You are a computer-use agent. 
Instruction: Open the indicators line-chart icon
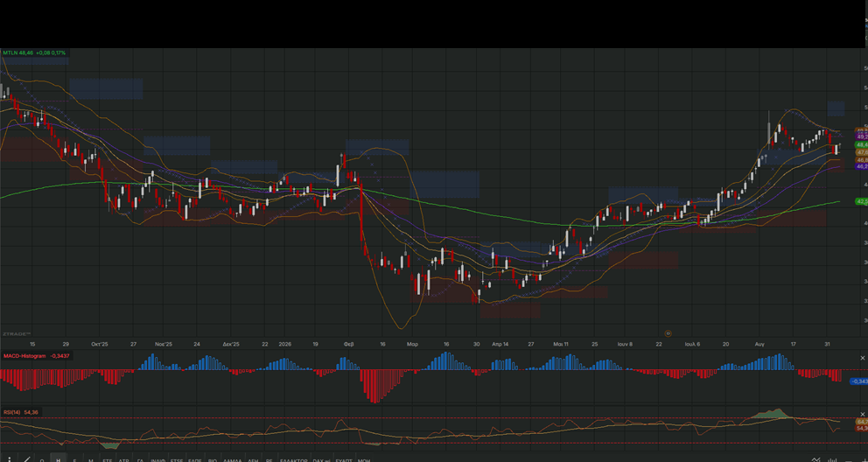point(816,459)
